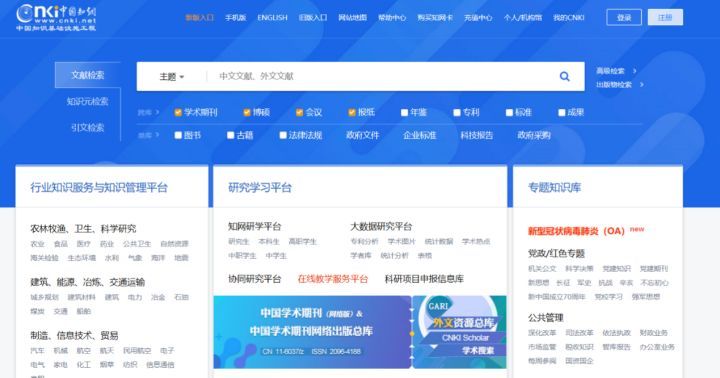Open 帮助中心 in top navigation
The width and height of the screenshot is (720, 378).
pos(392,17)
